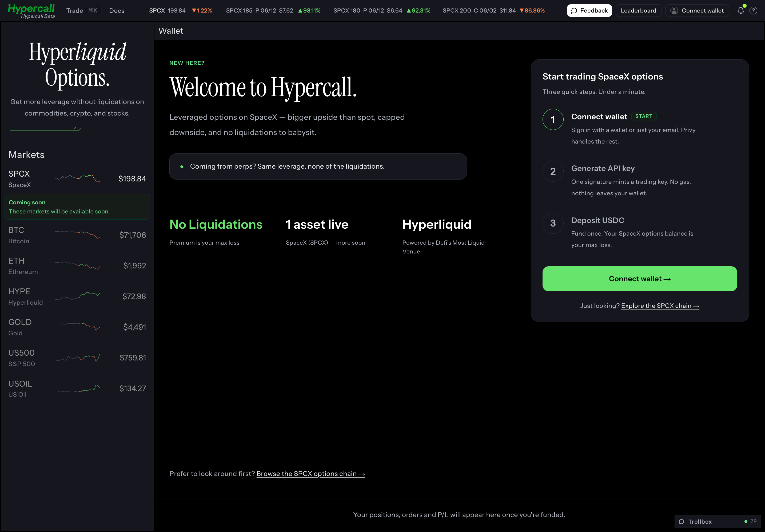The image size is (765, 532).
Task: Click the green Connect wallet button
Action: pos(639,279)
